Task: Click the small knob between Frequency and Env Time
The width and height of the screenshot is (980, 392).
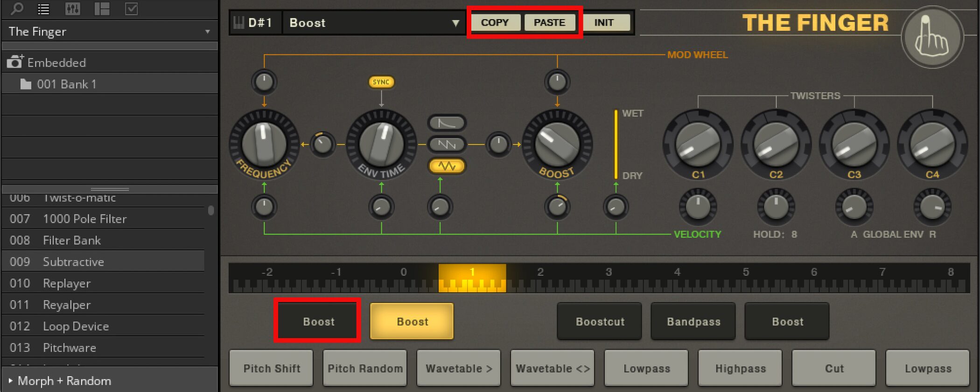Action: 322,144
